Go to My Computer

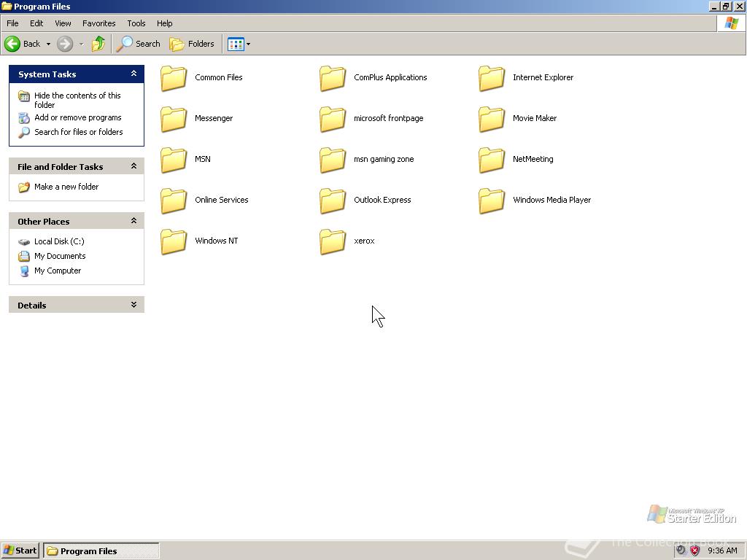coord(58,271)
